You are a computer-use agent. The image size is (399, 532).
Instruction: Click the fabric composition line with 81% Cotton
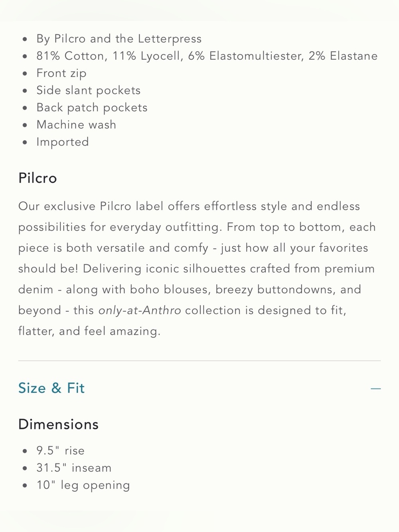pos(207,56)
